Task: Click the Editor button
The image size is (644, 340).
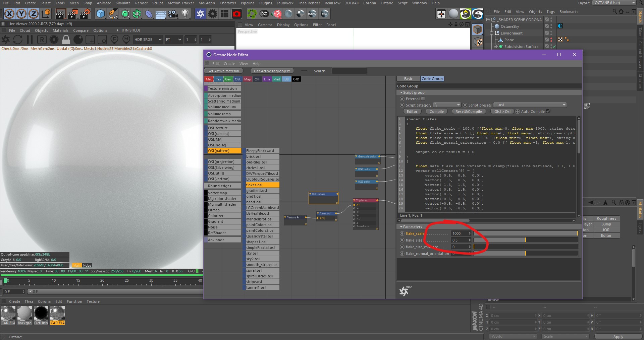Action: point(412,112)
